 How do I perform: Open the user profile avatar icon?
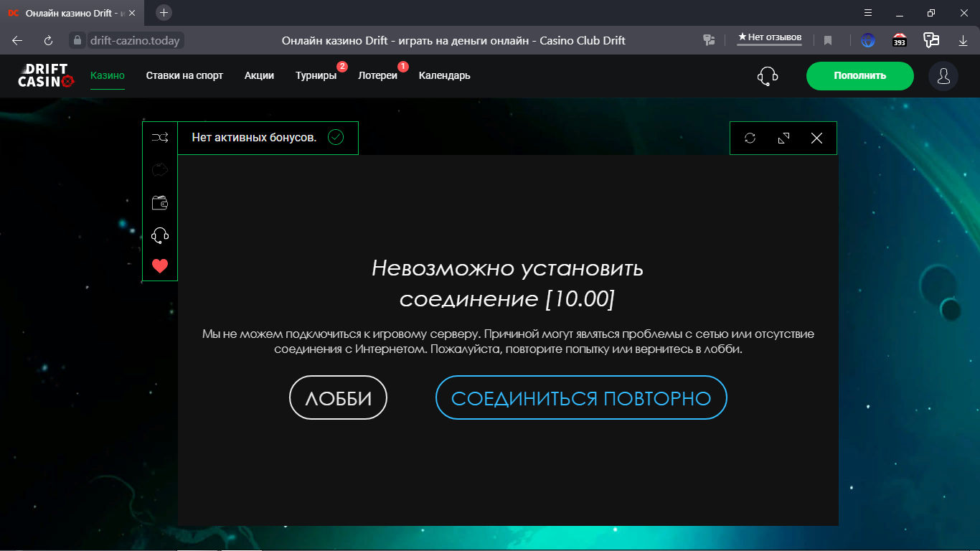tap(943, 76)
